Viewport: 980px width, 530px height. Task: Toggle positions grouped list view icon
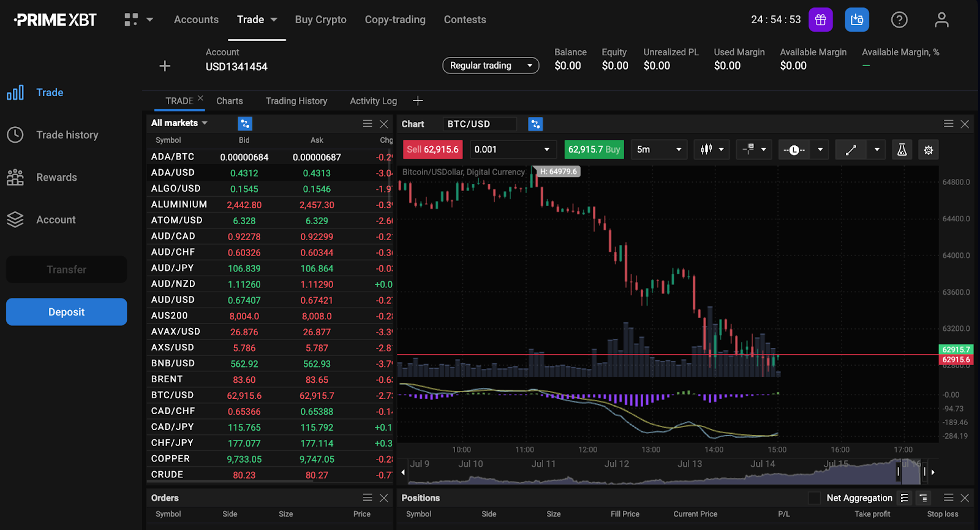coord(904,498)
